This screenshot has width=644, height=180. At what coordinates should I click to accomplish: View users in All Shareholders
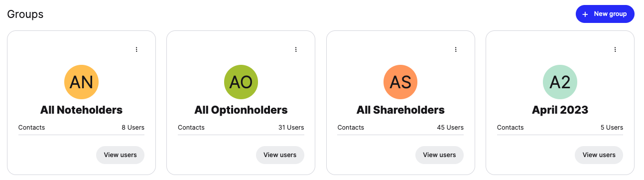(439, 155)
